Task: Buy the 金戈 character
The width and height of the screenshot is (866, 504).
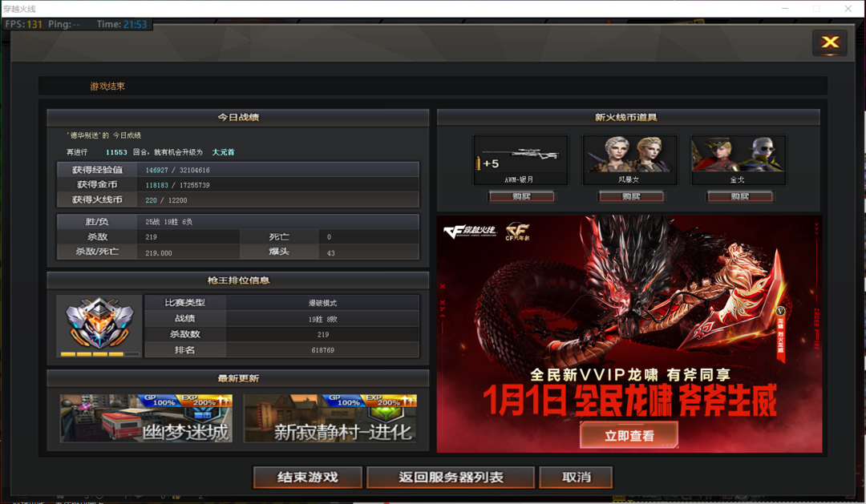Action: tap(739, 196)
